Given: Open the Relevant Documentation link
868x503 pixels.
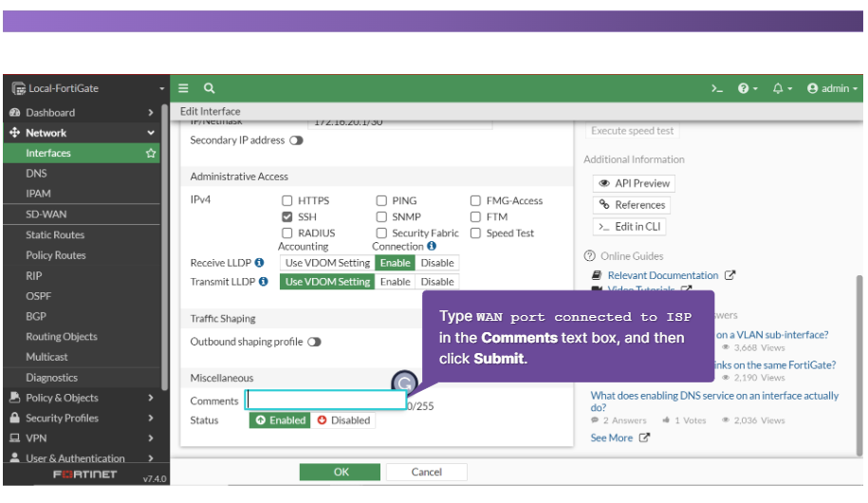Looking at the screenshot, I should [x=663, y=275].
